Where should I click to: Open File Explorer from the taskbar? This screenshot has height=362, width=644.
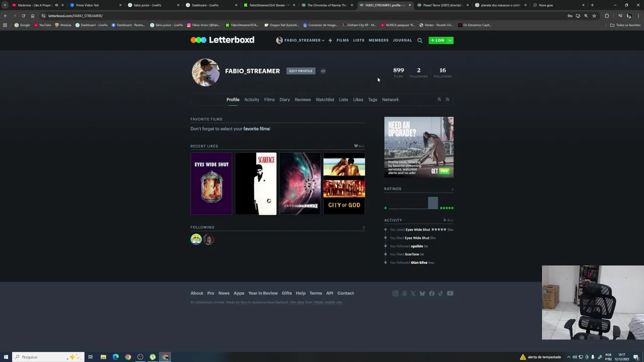click(103, 357)
